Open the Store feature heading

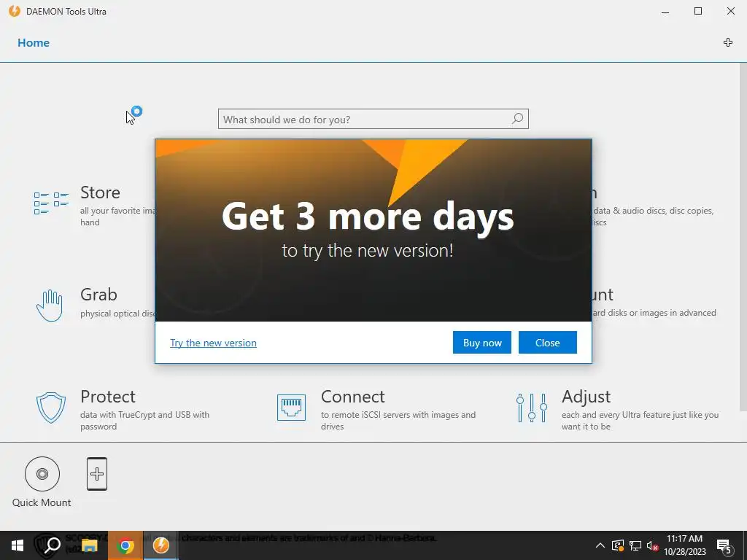click(100, 192)
